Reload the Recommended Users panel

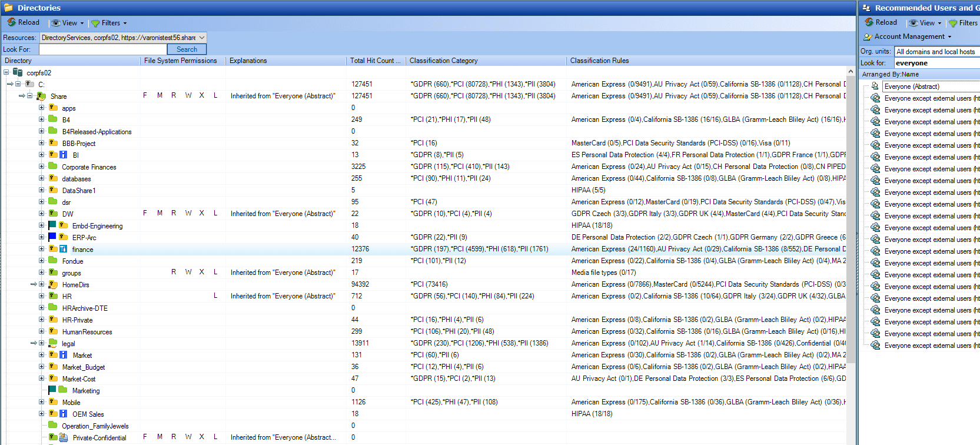881,22
